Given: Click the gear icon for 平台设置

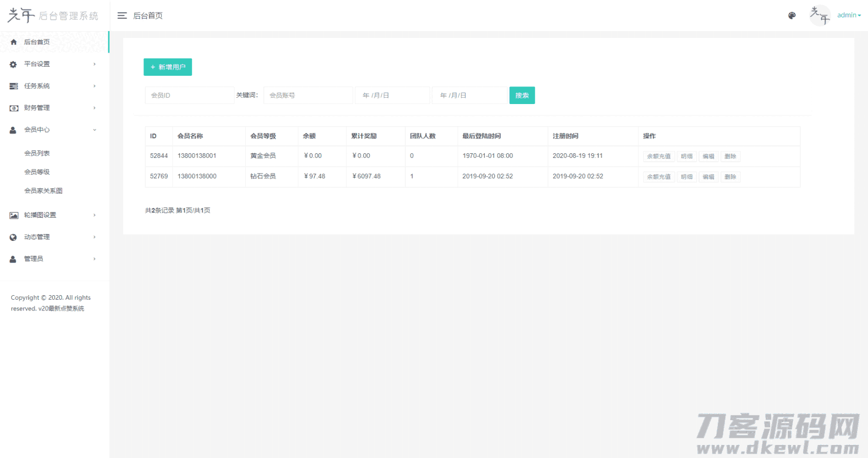Looking at the screenshot, I should tap(14, 64).
